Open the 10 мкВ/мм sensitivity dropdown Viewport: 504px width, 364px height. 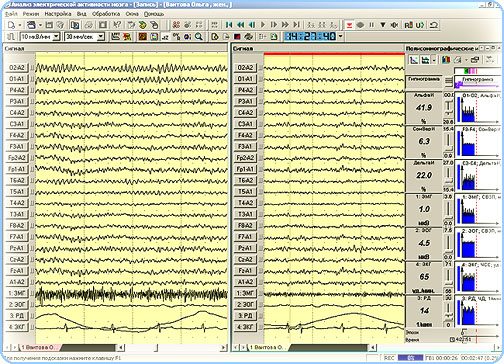tap(56, 37)
